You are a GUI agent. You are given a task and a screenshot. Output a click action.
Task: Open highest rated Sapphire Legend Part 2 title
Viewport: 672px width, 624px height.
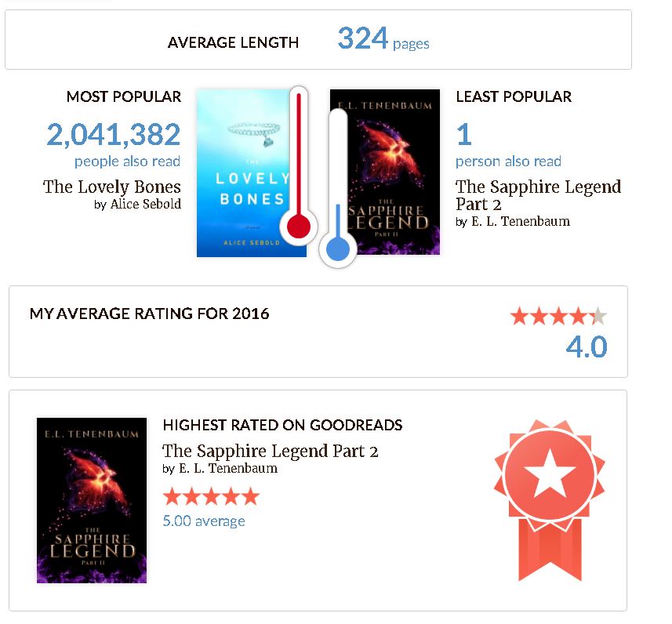270,452
